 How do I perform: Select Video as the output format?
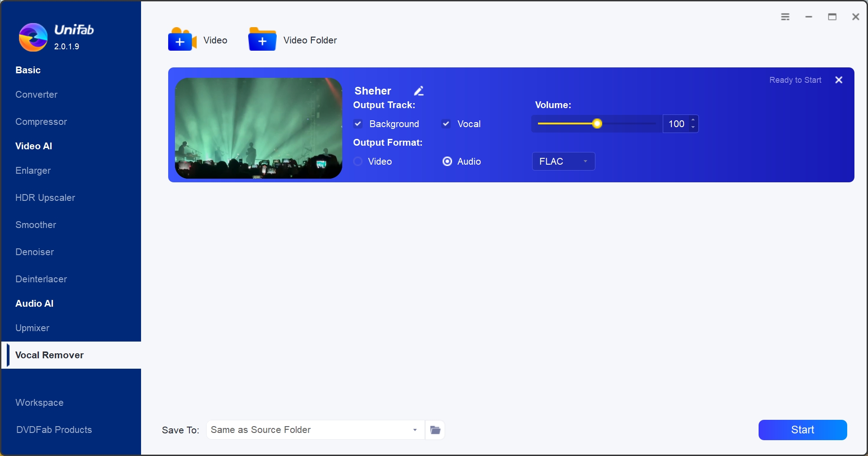point(358,161)
